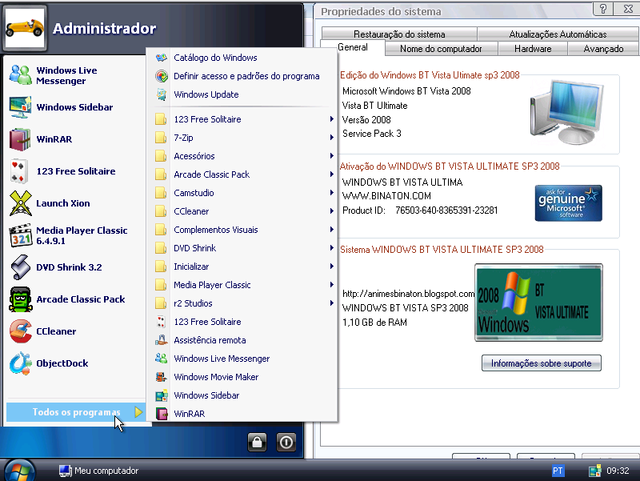Screen dimensions: 640x481
Task: Open WinRAR in programs list
Action: point(242,414)
